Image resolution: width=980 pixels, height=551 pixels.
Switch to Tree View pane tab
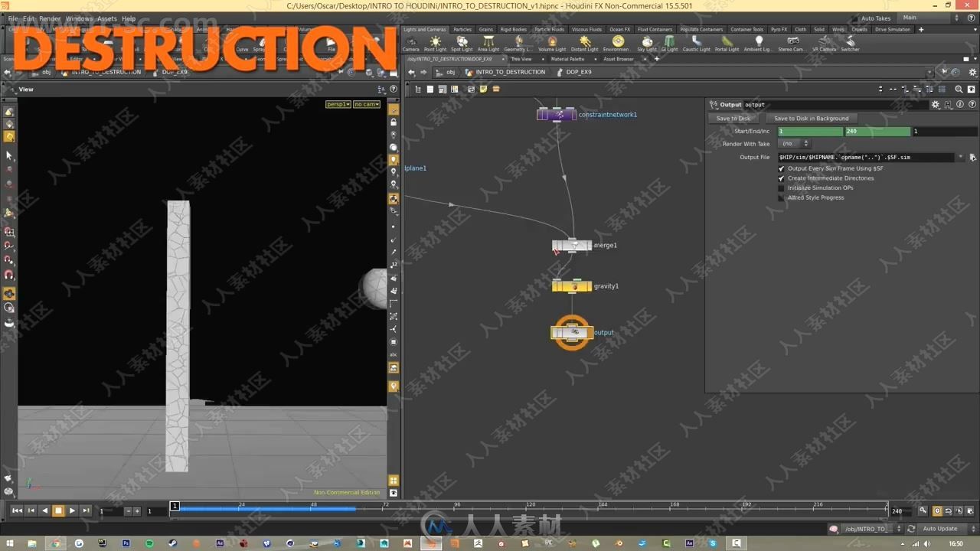coord(521,59)
